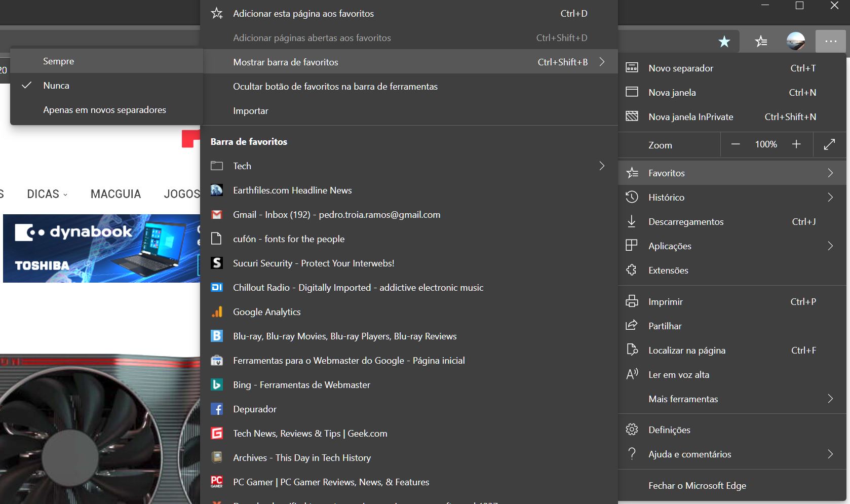Expand the Mostrar barra de favoritos submenu arrow
This screenshot has height=504, width=850.
[602, 62]
